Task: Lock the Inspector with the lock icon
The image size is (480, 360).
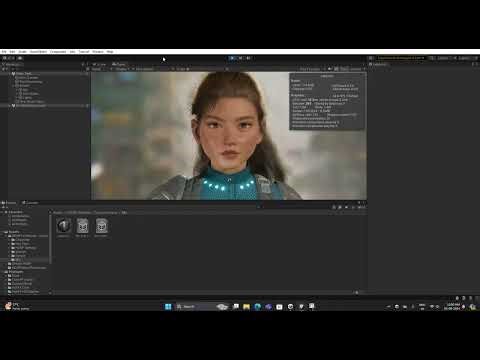Action: coord(474,64)
